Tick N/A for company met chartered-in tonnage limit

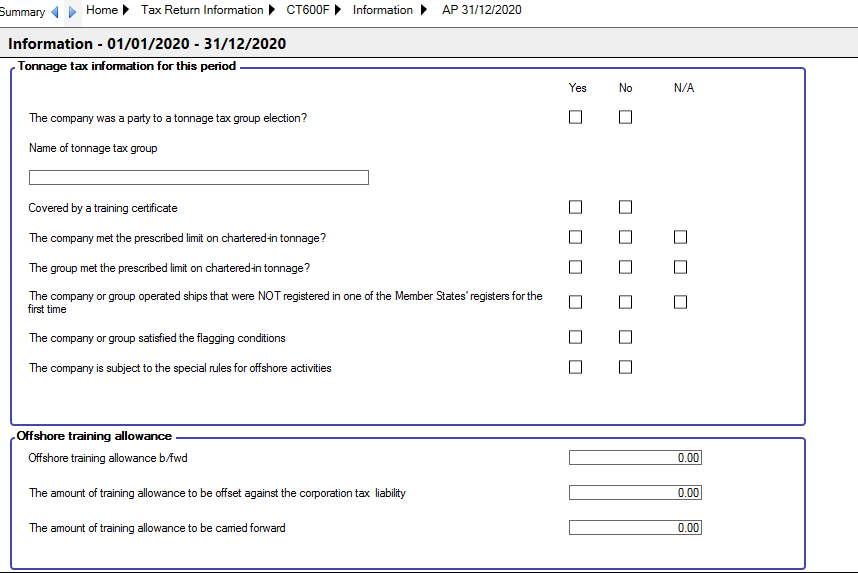click(x=680, y=237)
